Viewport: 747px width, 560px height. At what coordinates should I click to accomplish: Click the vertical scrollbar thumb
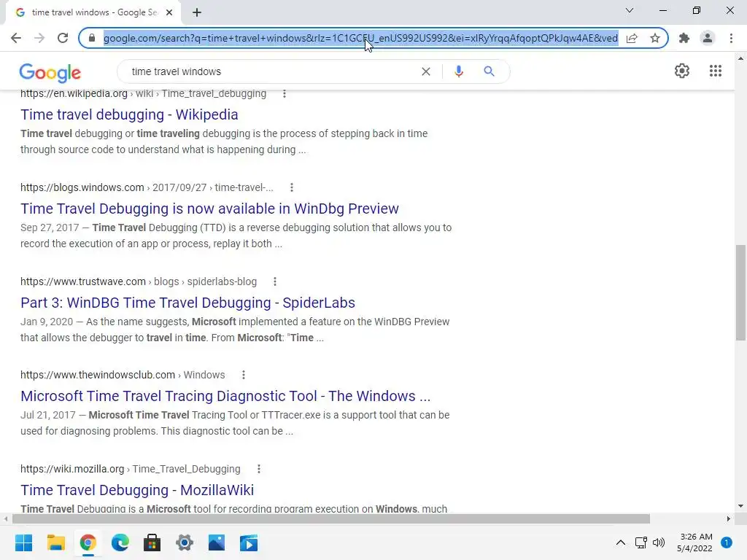740,292
